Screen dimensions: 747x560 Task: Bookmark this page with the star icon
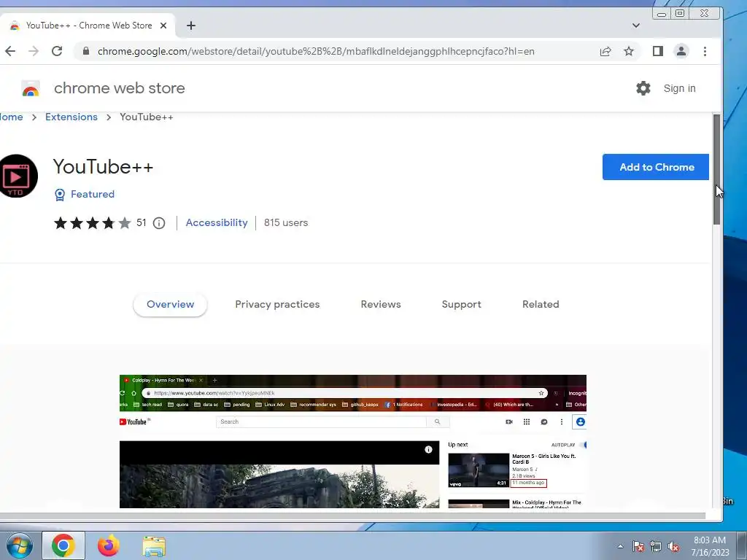(629, 51)
